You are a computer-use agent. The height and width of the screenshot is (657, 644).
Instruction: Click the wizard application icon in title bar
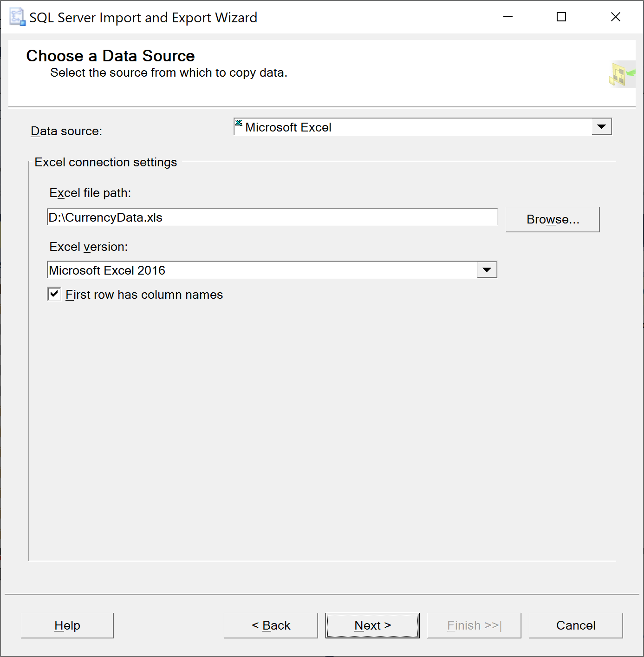[x=17, y=17]
